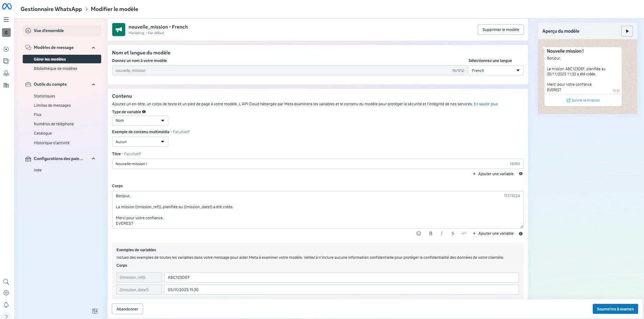Open the Type de variable dropdown
This screenshot has height=319, width=644.
coord(140,120)
